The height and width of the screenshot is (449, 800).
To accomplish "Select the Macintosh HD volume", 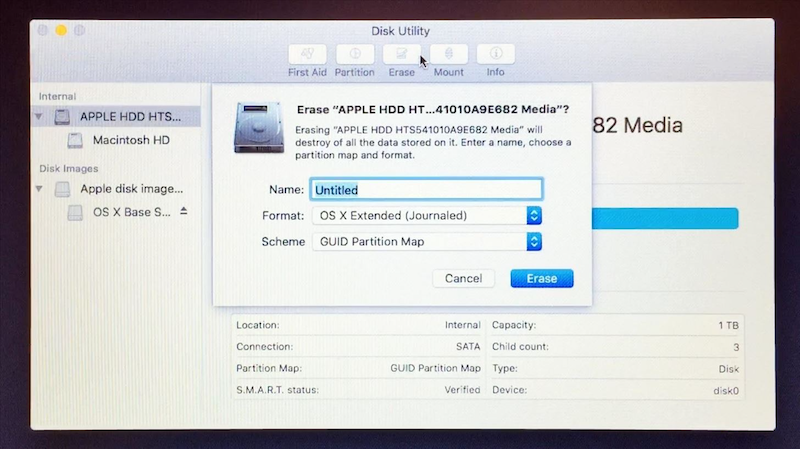I will coord(131,140).
